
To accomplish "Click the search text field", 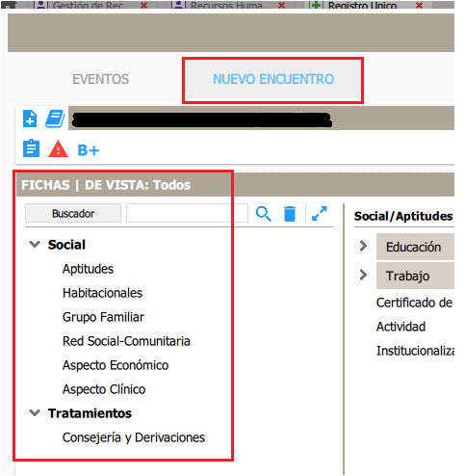I will (x=187, y=213).
